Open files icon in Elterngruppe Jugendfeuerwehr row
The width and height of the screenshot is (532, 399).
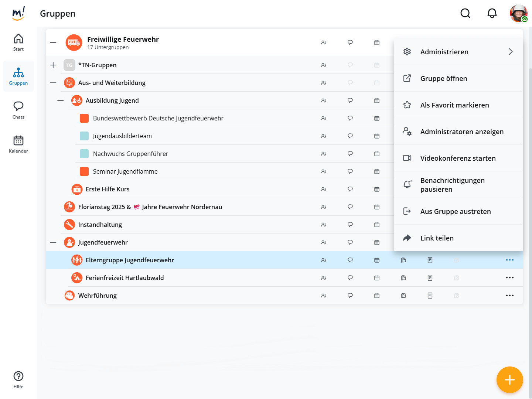(403, 260)
